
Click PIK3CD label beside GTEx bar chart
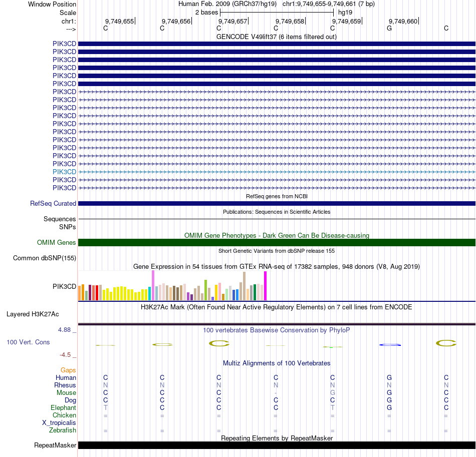[64, 287]
